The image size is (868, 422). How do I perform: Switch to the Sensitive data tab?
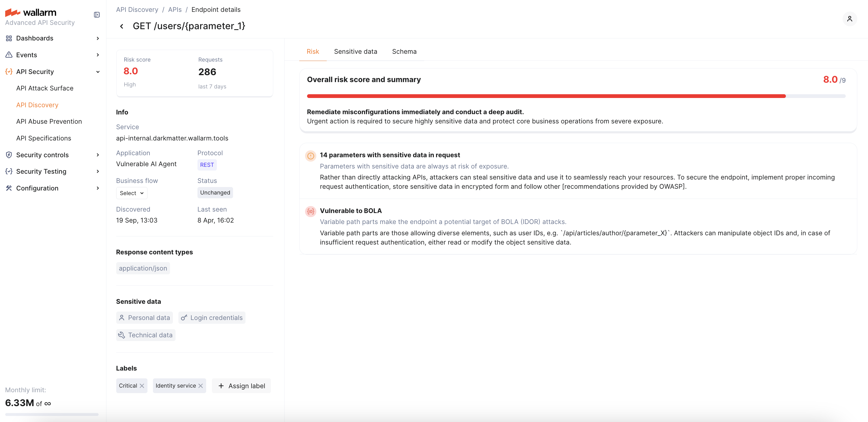(355, 51)
